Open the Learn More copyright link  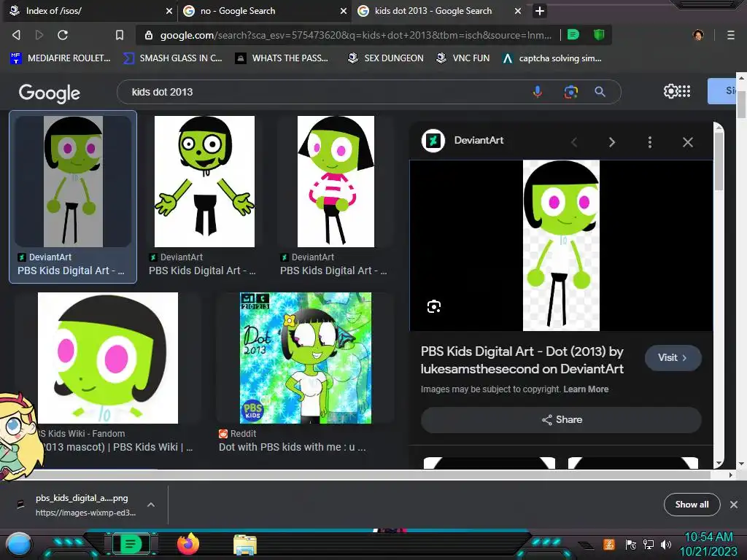click(x=586, y=389)
